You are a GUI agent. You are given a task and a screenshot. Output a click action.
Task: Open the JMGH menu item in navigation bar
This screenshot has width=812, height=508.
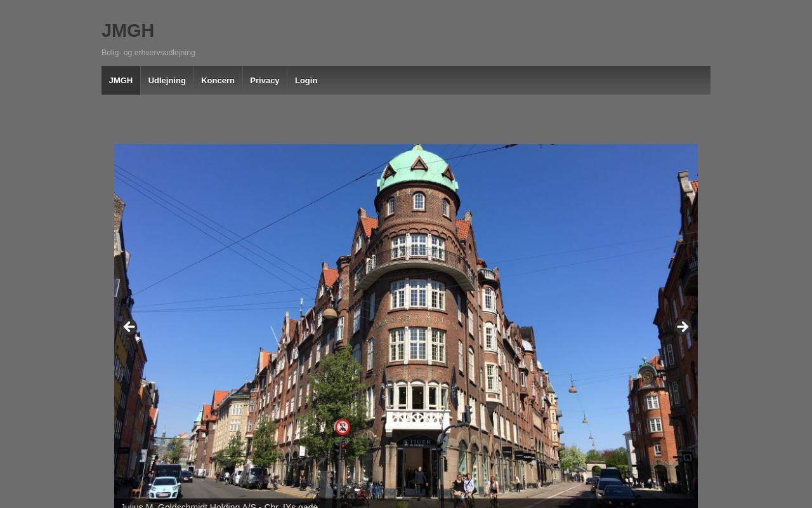click(x=121, y=81)
